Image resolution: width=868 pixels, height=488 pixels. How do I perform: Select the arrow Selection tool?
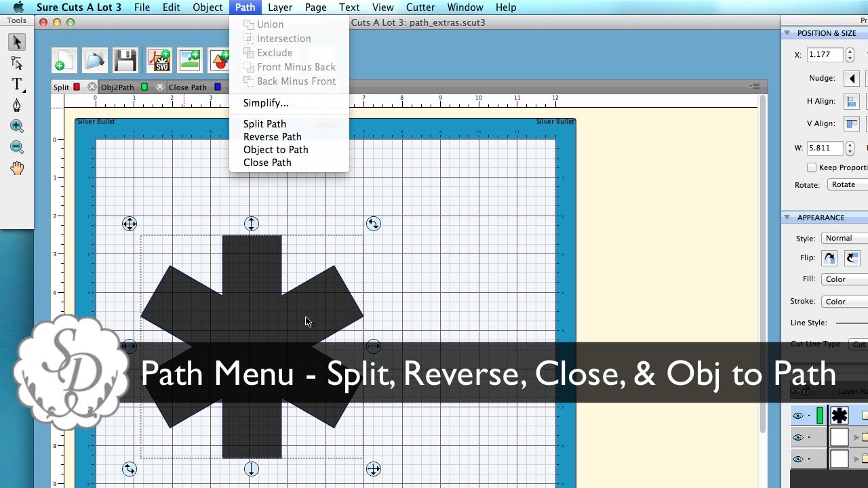17,42
